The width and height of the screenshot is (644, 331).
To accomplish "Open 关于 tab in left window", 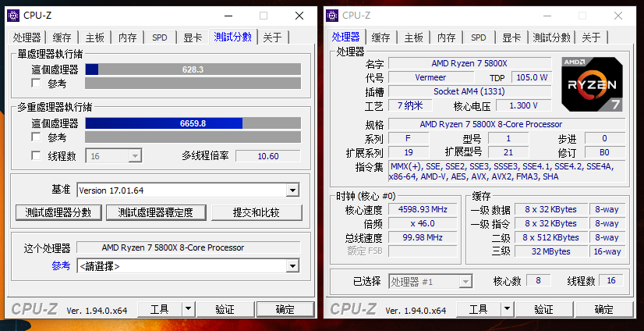I will pyautogui.click(x=273, y=37).
